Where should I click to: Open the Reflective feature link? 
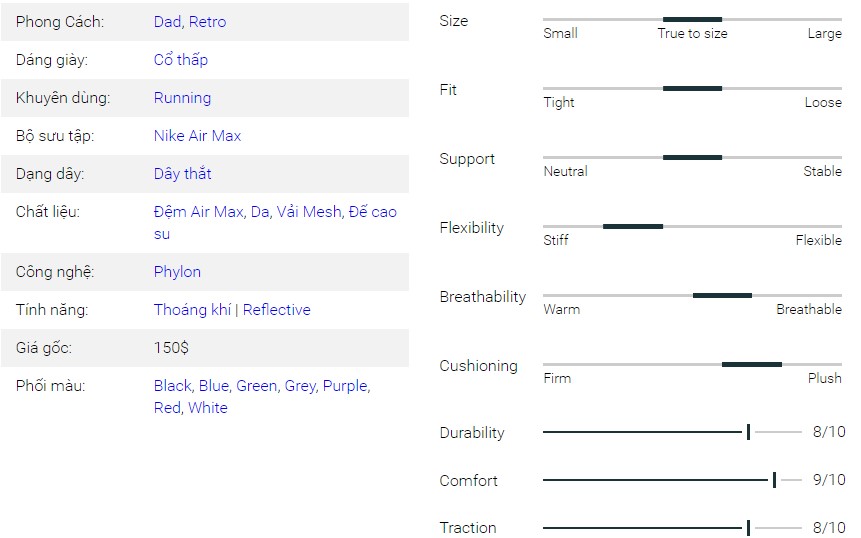pyautogui.click(x=277, y=310)
